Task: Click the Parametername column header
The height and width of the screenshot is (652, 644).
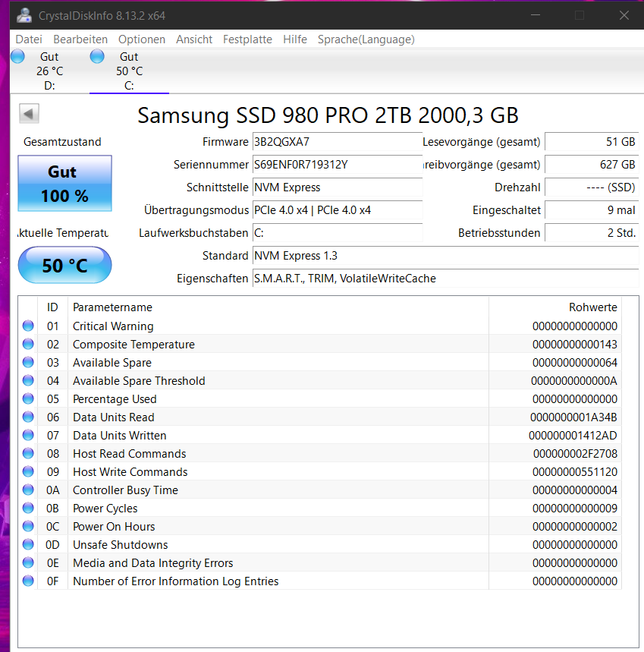Action: [278, 307]
